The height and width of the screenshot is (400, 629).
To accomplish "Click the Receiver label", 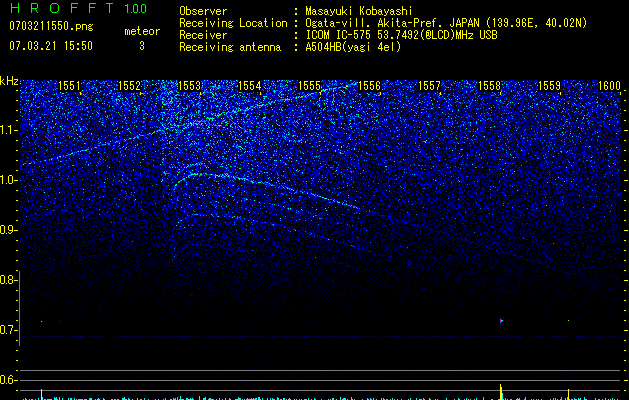I will [203, 35].
